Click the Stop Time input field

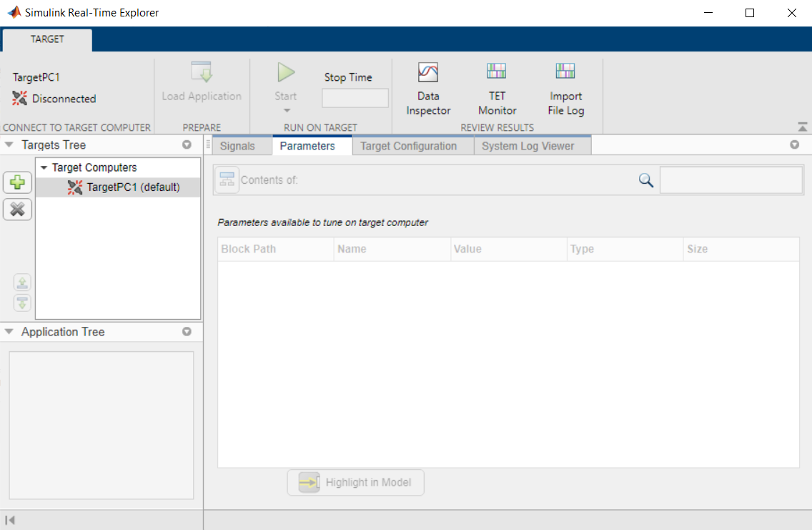tap(355, 97)
